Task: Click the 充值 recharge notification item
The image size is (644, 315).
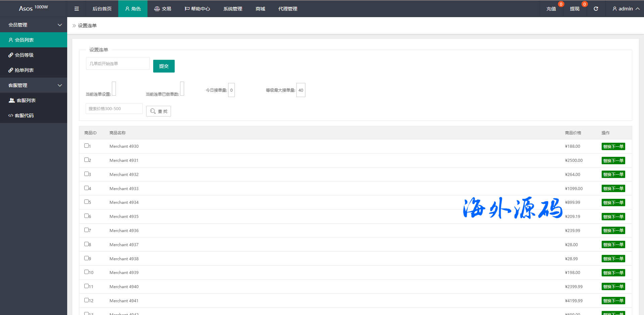Action: coord(551,9)
